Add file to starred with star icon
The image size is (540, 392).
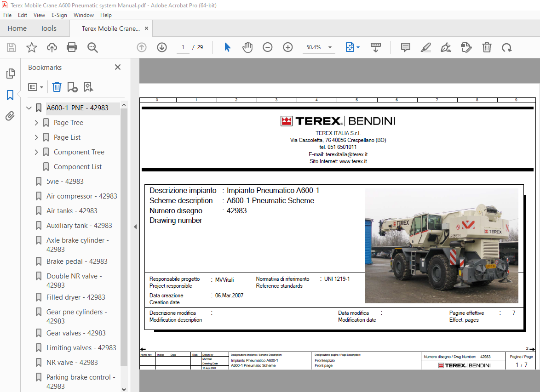(32, 47)
